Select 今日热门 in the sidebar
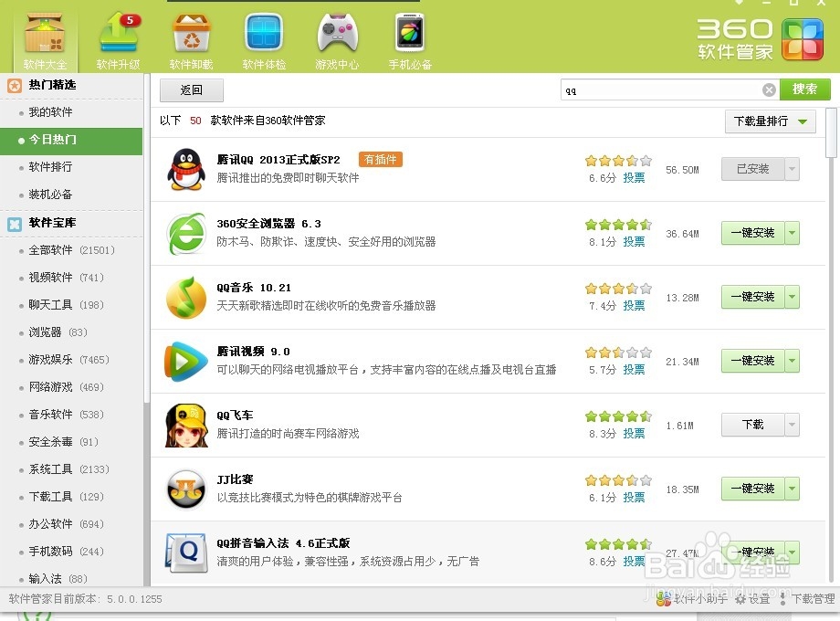 point(71,140)
